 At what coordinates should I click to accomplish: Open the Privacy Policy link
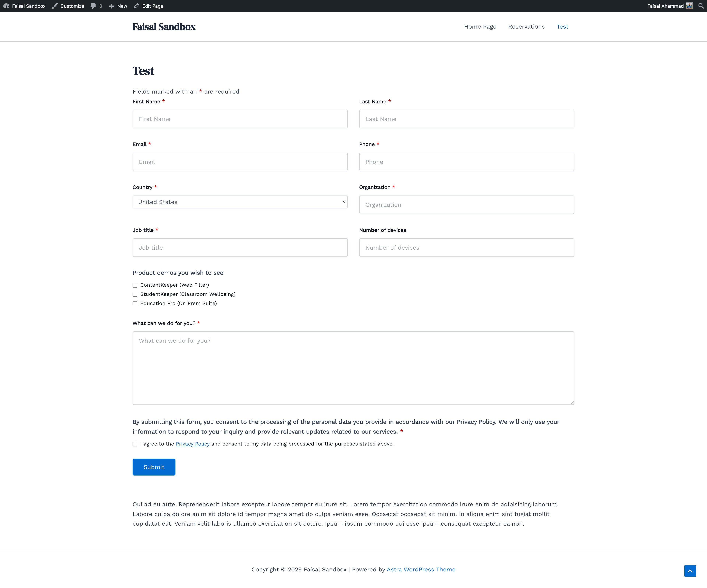pos(193,444)
